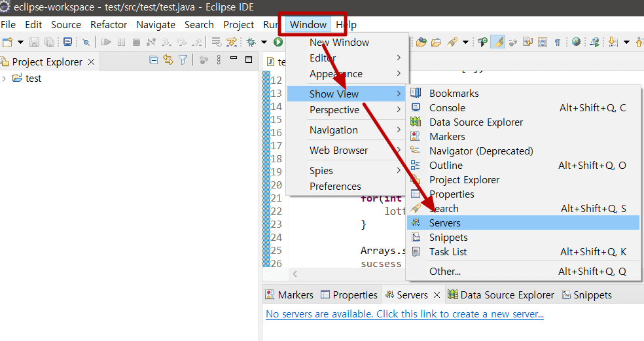Click the Open Type toolbar icon
This screenshot has height=341, width=644.
click(421, 42)
